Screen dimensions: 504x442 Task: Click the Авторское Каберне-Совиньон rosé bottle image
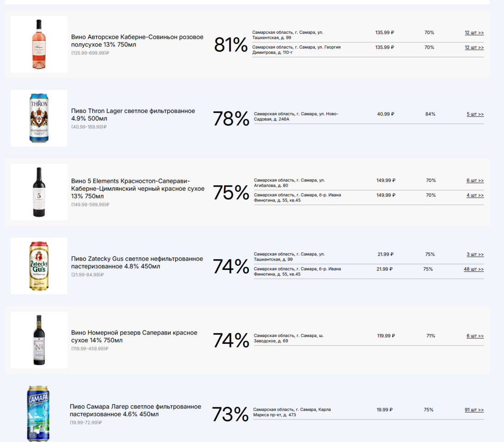(x=39, y=44)
